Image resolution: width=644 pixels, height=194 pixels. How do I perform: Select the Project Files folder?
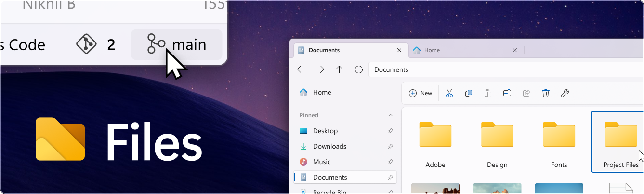(618, 142)
